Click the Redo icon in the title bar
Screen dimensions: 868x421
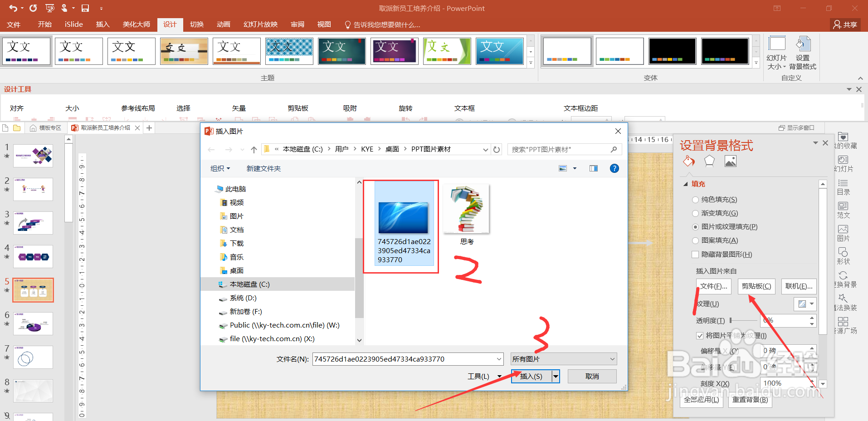tap(33, 8)
